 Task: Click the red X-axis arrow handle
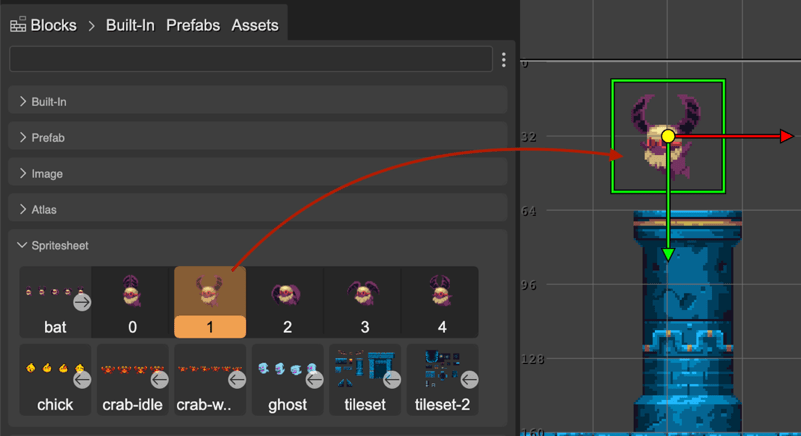click(786, 136)
